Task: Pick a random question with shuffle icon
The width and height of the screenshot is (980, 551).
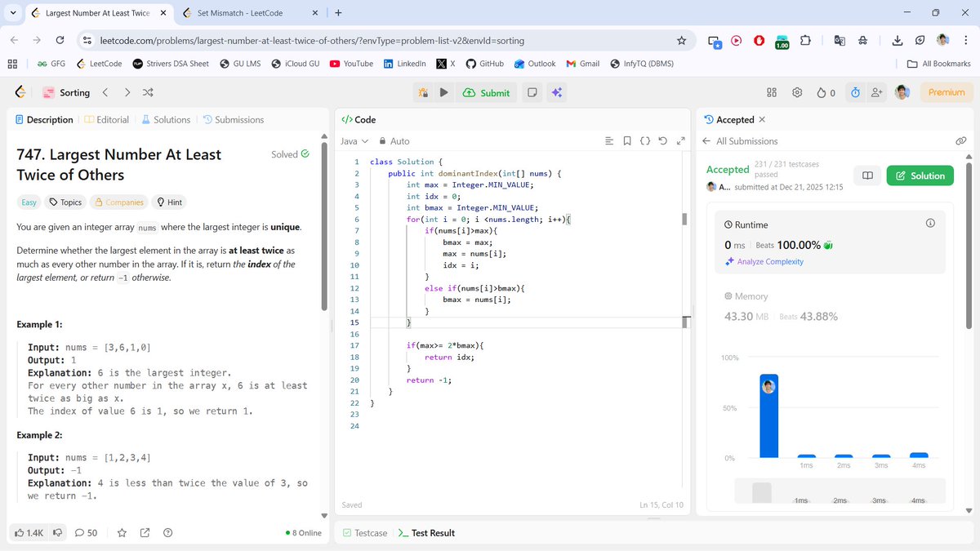Action: 149,92
